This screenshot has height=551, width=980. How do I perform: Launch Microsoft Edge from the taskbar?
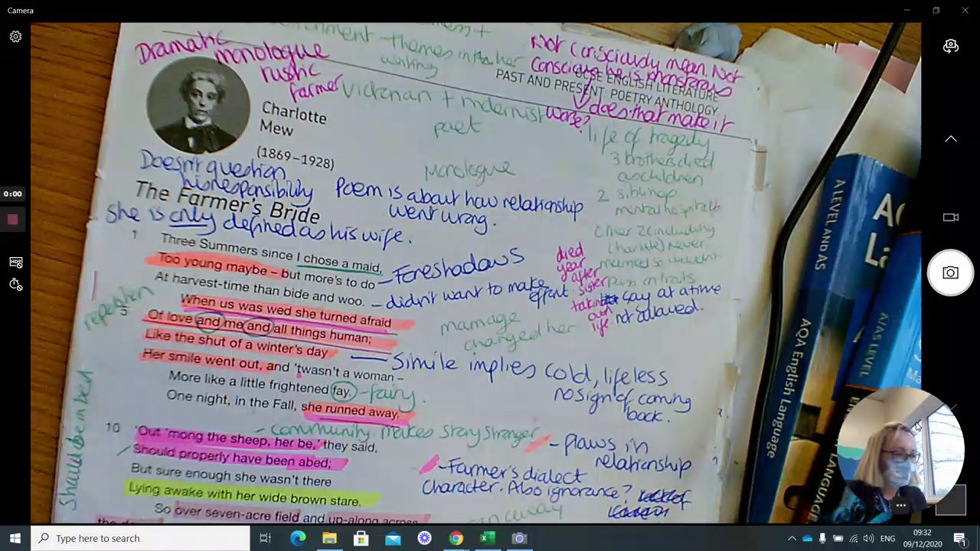(298, 538)
